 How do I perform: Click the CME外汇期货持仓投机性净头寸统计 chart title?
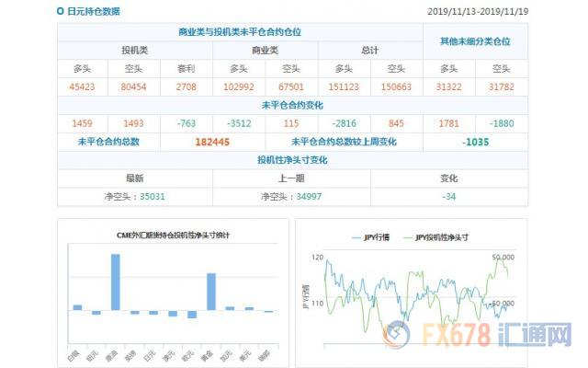pyautogui.click(x=173, y=236)
